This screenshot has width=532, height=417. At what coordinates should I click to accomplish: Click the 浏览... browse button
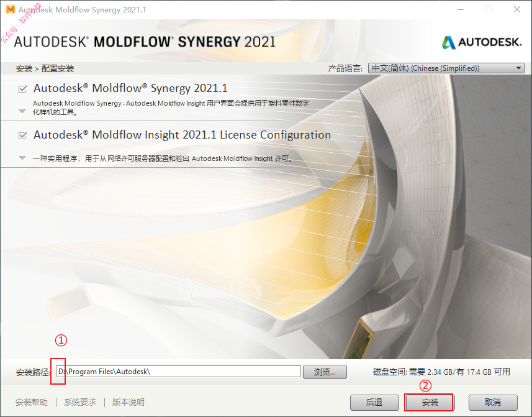325,372
